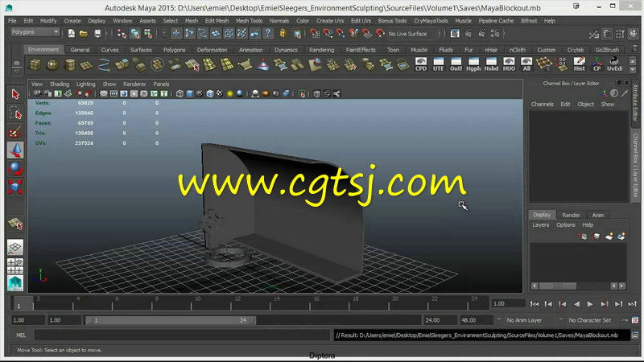Click the polygon sphere shelf icon
This screenshot has height=362, width=644.
(52, 64)
